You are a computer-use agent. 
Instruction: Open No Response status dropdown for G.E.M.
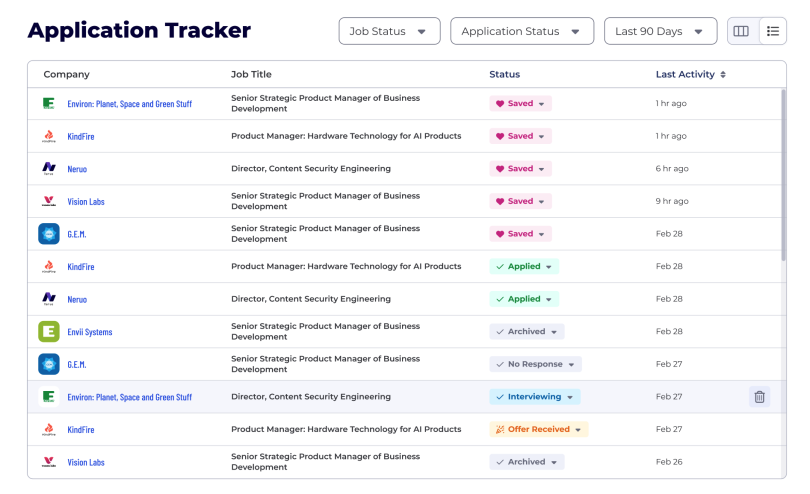coord(535,364)
